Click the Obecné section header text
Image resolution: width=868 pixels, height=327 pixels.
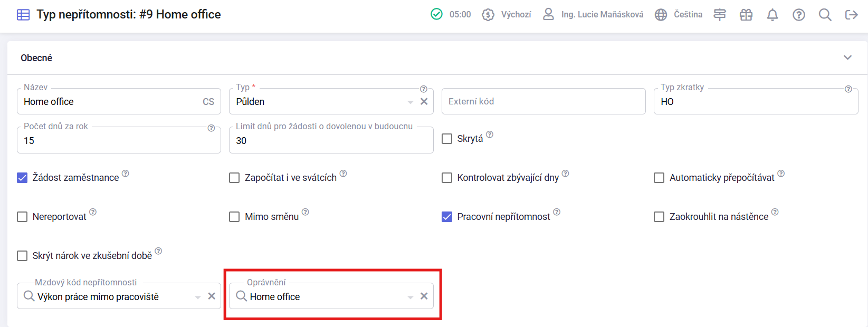[36, 58]
